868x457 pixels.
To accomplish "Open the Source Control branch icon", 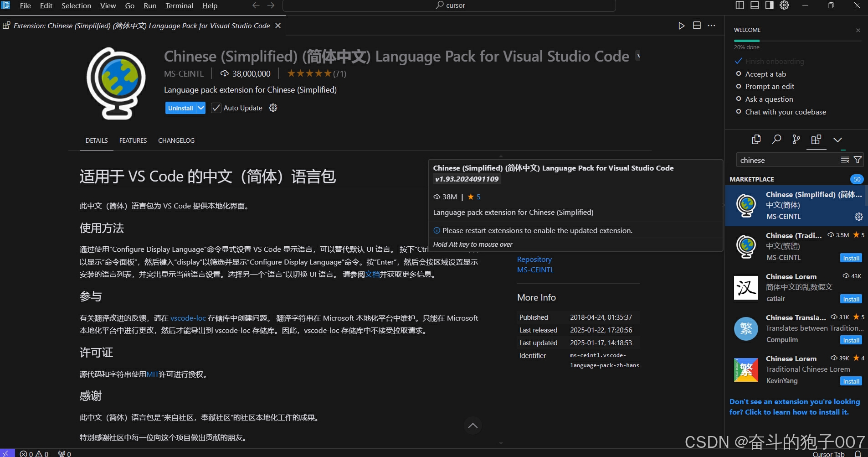I will pyautogui.click(x=796, y=140).
